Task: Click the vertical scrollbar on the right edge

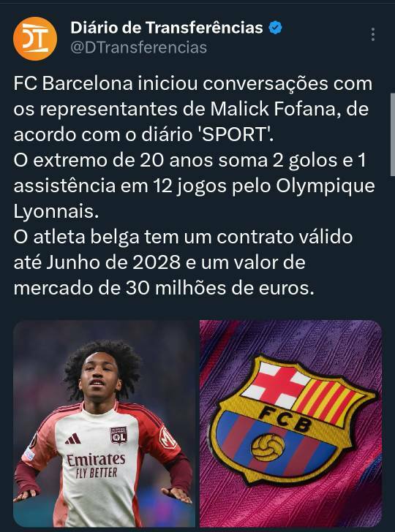Action: [x=393, y=134]
